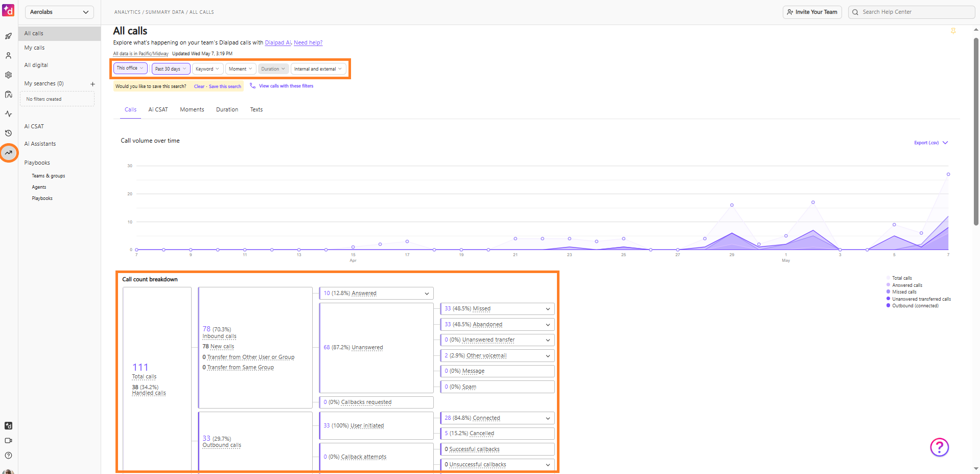Image resolution: width=980 pixels, height=474 pixels.
Task: Switch to the Moments tab
Action: [x=192, y=109]
